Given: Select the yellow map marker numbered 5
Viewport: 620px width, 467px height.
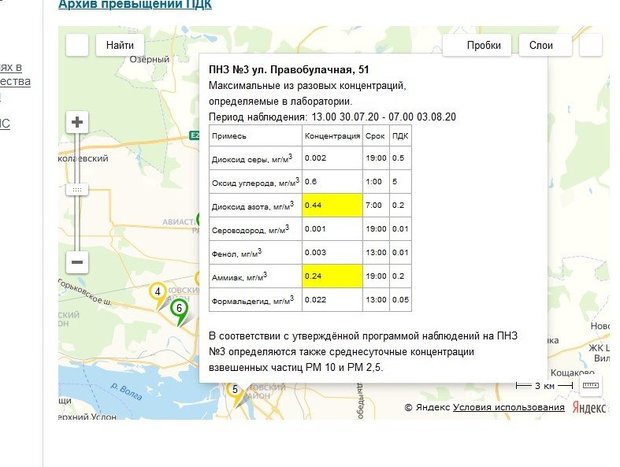Looking at the screenshot, I should pyautogui.click(x=235, y=390).
